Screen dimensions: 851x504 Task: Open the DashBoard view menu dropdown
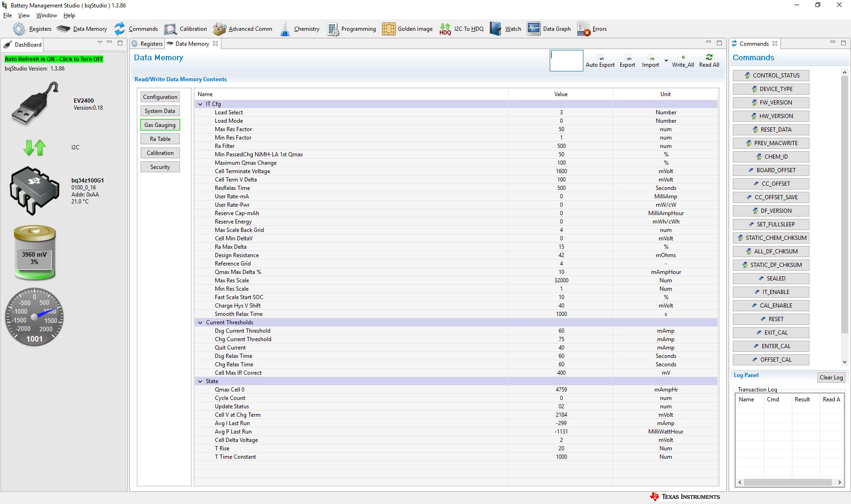pyautogui.click(x=99, y=43)
